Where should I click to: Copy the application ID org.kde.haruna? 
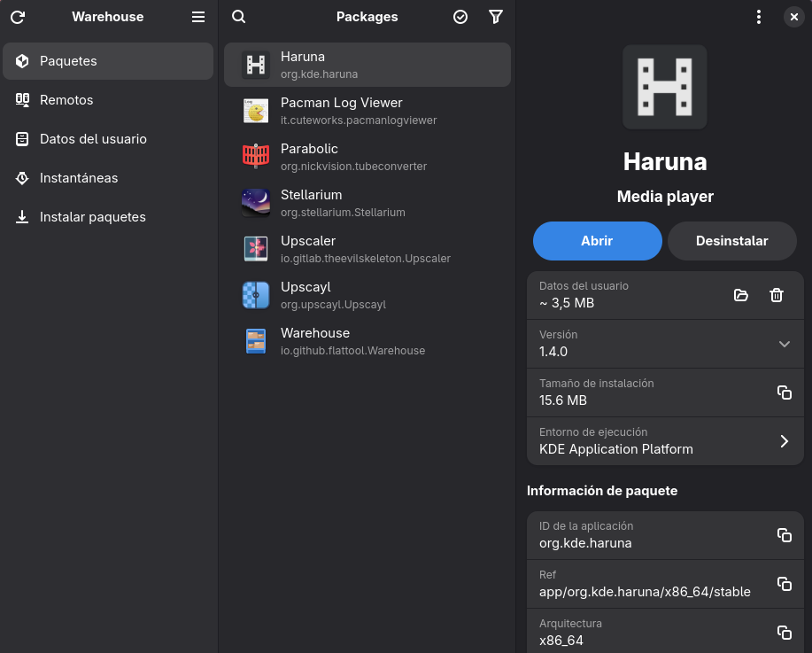[784, 535]
